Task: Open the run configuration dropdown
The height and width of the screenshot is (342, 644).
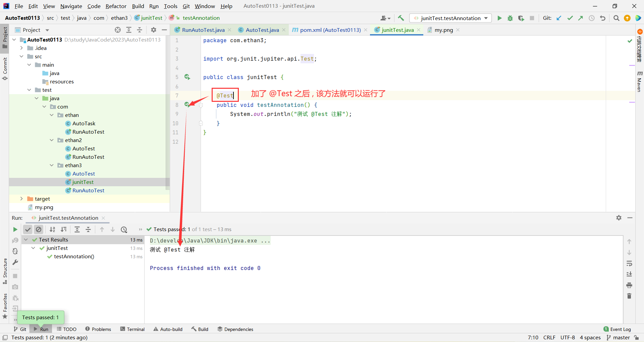Action: [x=450, y=18]
